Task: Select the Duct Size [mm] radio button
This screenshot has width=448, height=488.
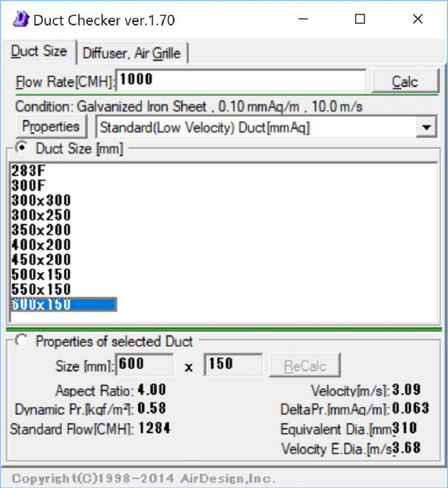Action: [x=21, y=148]
